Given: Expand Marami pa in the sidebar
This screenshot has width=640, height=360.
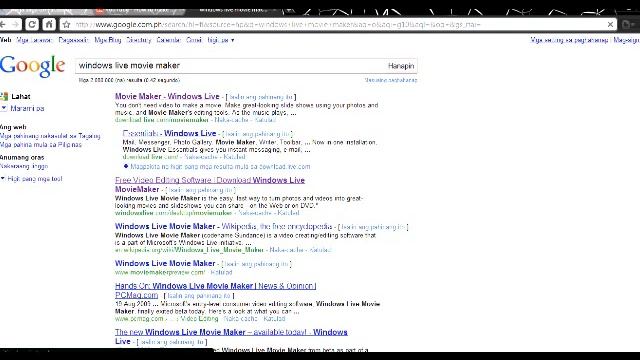Looking at the screenshot, I should point(23,109).
